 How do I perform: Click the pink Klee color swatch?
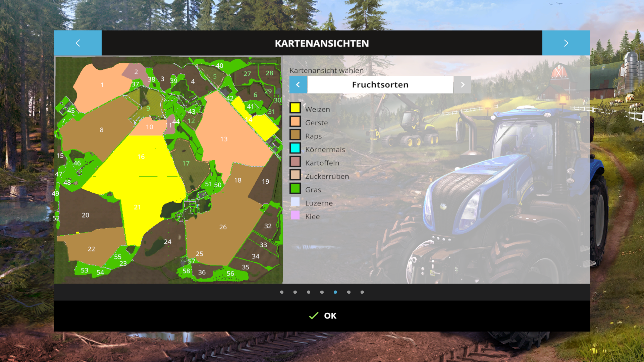[x=295, y=215]
